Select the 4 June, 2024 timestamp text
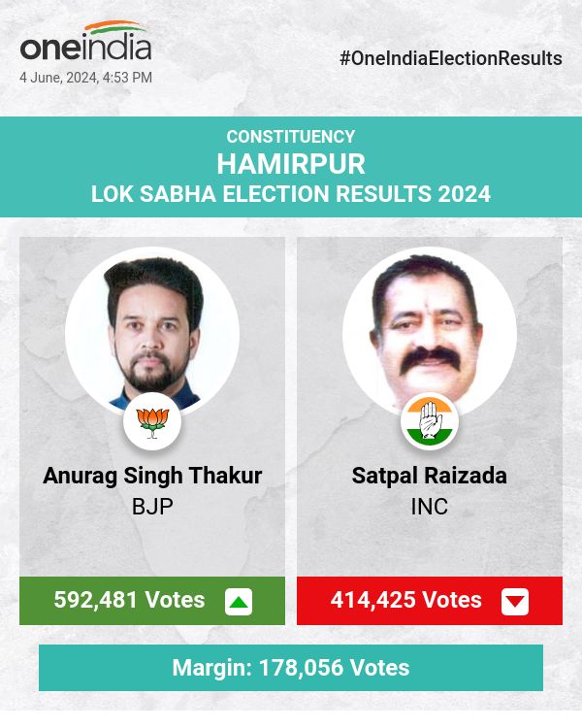 pyautogui.click(x=85, y=78)
